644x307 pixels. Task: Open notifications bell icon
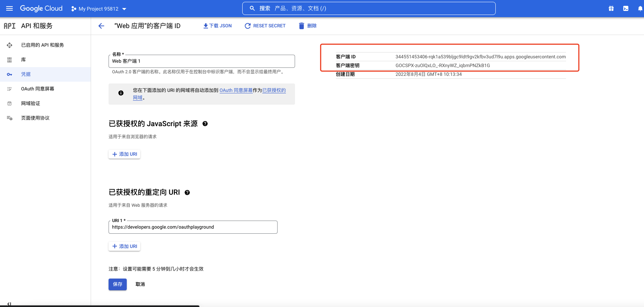tap(640, 8)
